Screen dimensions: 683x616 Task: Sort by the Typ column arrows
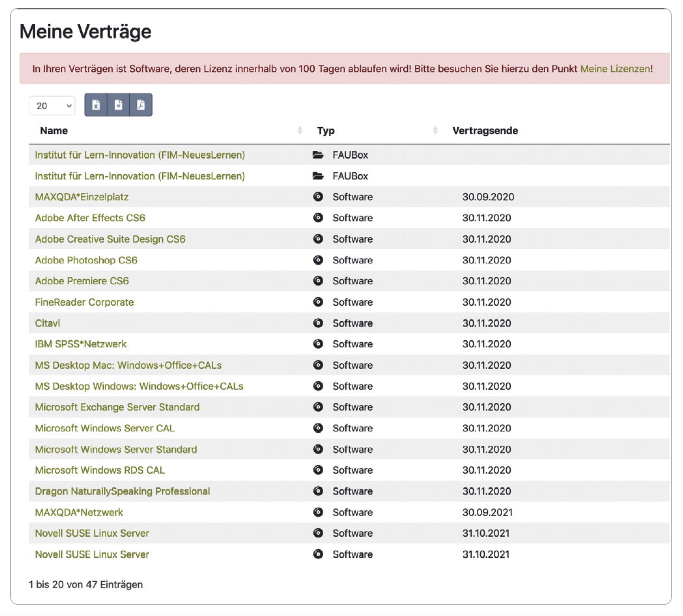[x=435, y=130]
